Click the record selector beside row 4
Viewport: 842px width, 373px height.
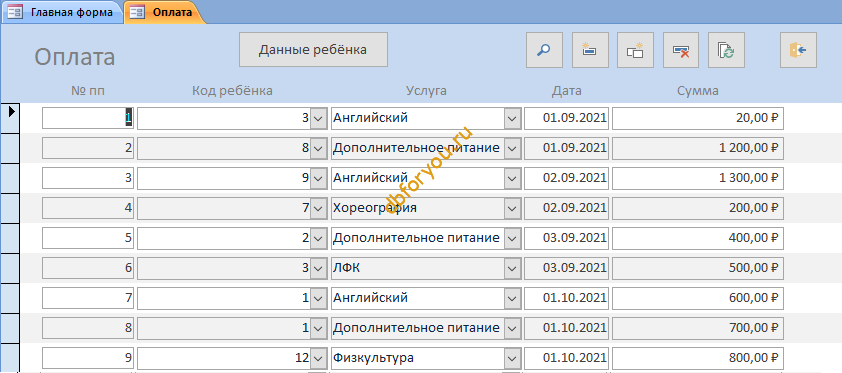coord(10,208)
